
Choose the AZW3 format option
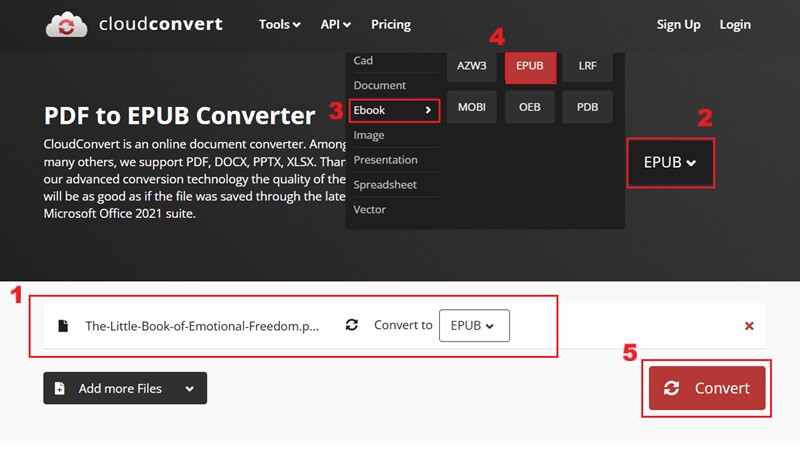pyautogui.click(x=472, y=66)
